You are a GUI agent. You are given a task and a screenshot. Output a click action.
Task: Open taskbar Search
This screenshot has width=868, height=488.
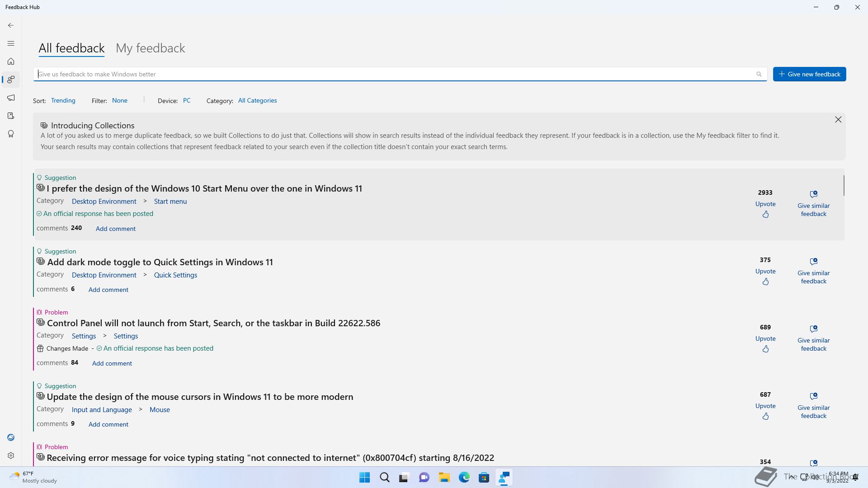click(x=385, y=478)
